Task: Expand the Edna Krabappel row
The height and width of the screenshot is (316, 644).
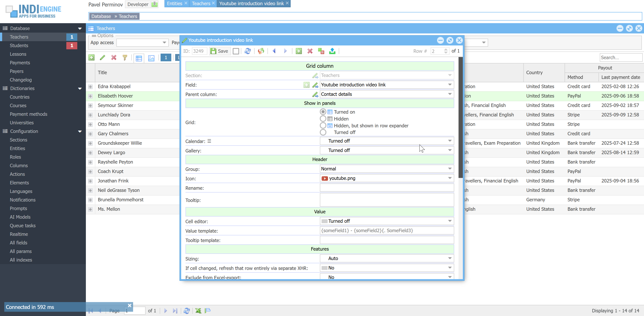Action: point(90,87)
